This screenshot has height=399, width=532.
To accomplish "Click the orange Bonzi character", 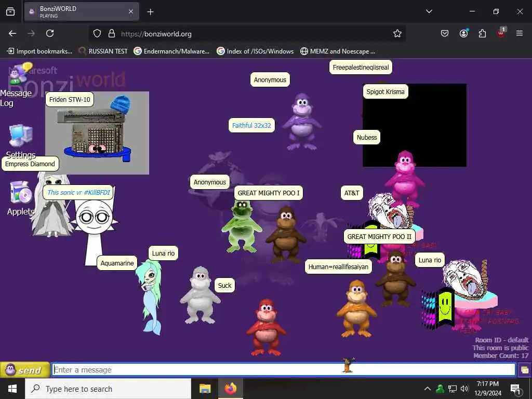I will (356, 308).
